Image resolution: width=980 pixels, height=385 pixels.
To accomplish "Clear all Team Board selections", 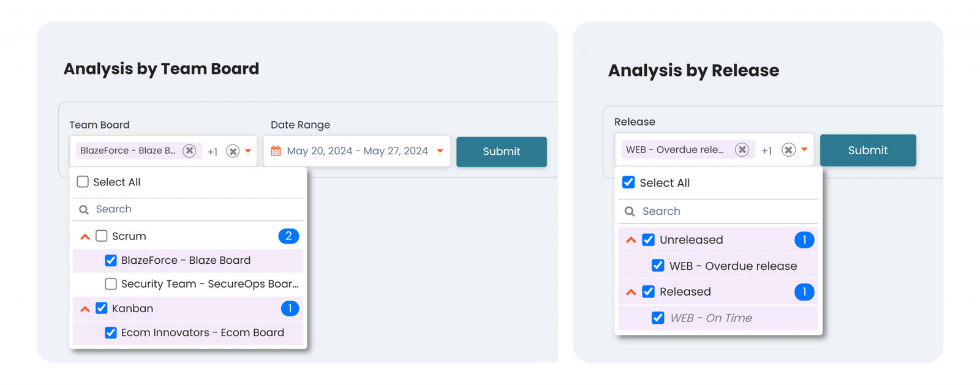I will 233,151.
